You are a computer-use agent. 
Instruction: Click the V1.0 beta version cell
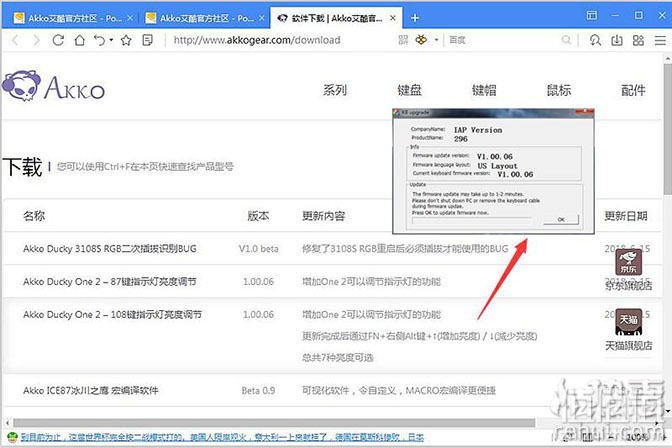click(x=258, y=249)
